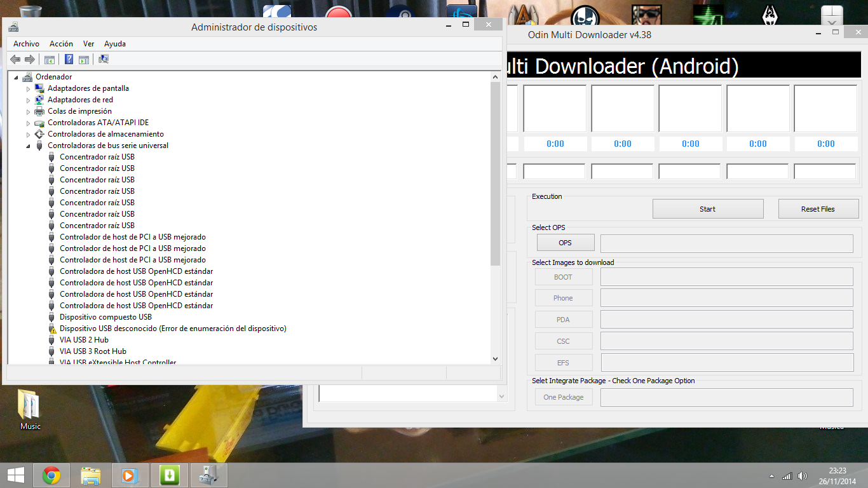Open the Archivo menu

point(26,44)
